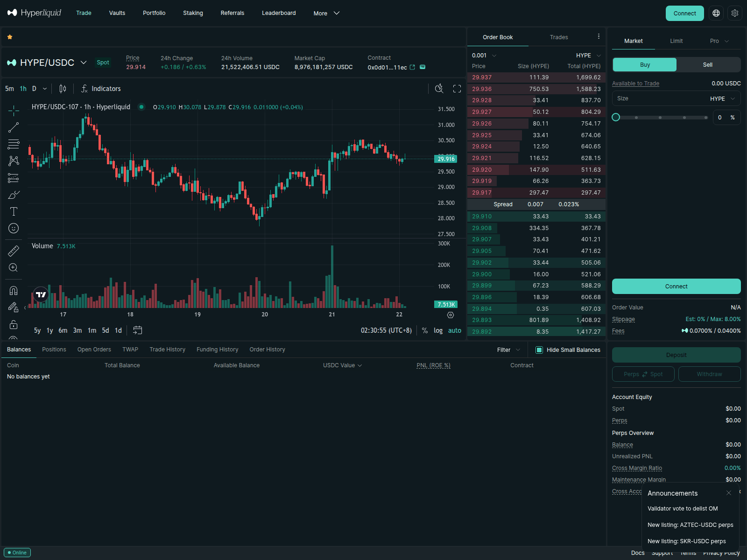This screenshot has height=560, width=747.
Task: Select the text annotation tool
Action: click(x=14, y=211)
